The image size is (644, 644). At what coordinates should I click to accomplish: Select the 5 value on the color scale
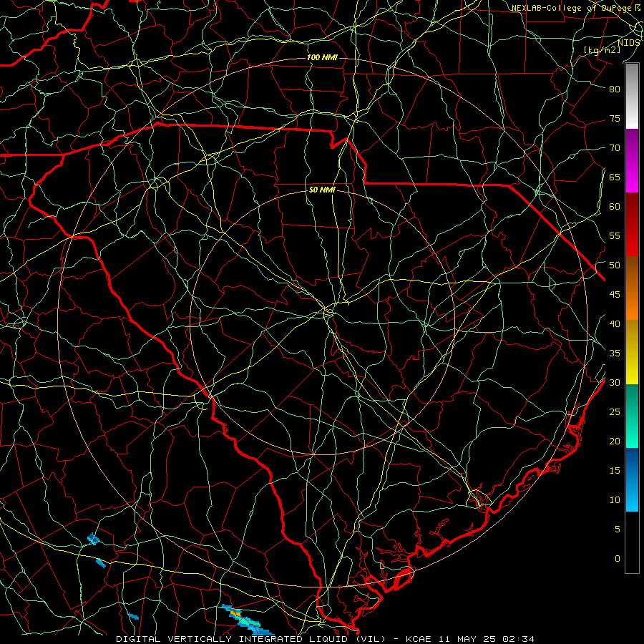[618, 530]
